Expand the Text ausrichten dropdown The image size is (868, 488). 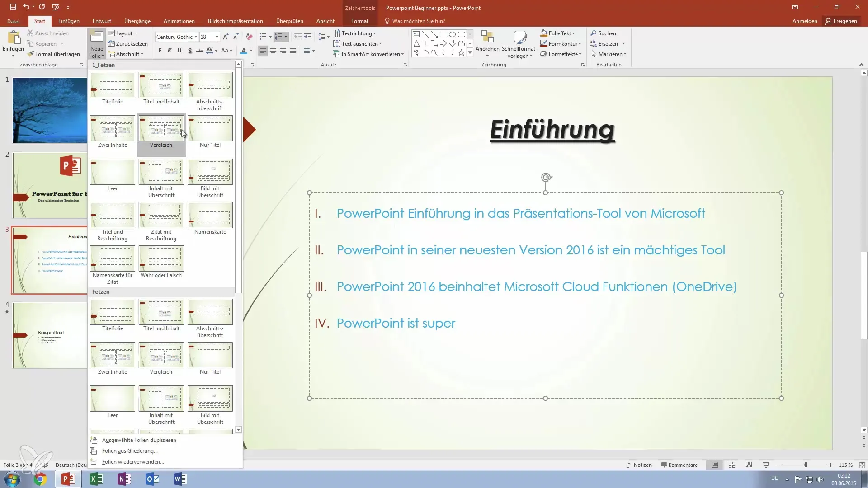[x=357, y=44]
